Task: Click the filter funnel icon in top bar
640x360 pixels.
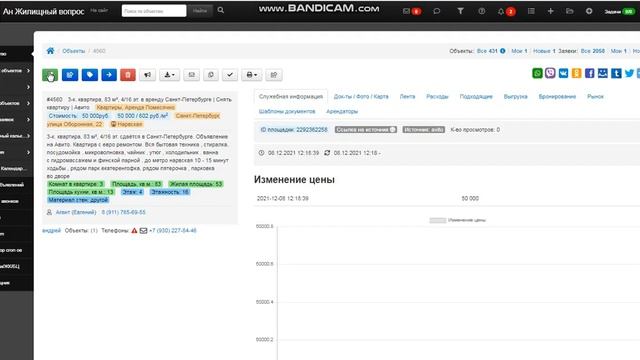Action: [x=460, y=11]
